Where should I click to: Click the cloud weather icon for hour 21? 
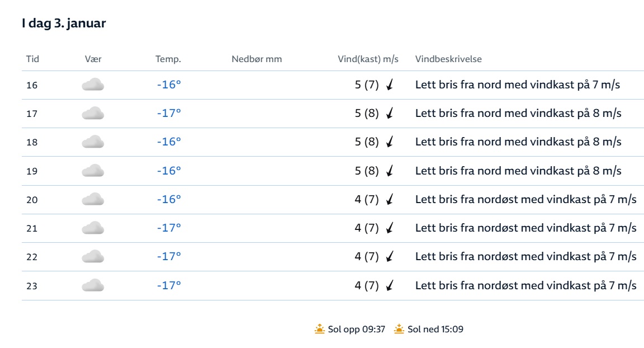pyautogui.click(x=93, y=228)
